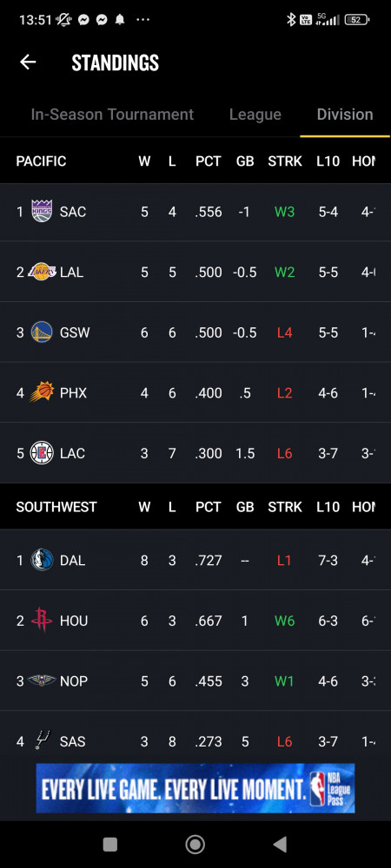The image size is (391, 868).
Task: Switch to the In-Season Tournament tab
Action: [x=112, y=115]
